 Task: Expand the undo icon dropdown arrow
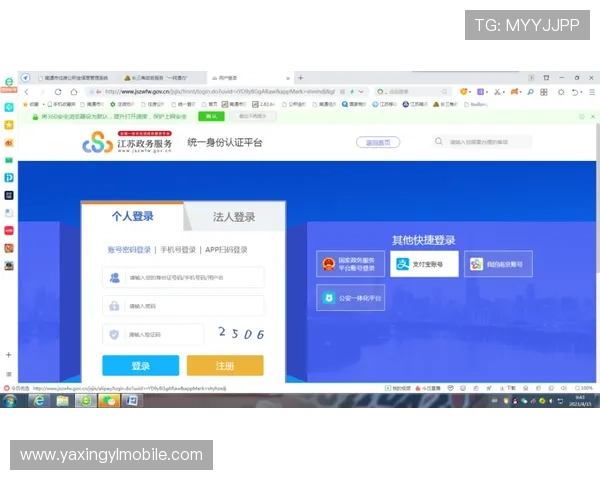click(581, 92)
